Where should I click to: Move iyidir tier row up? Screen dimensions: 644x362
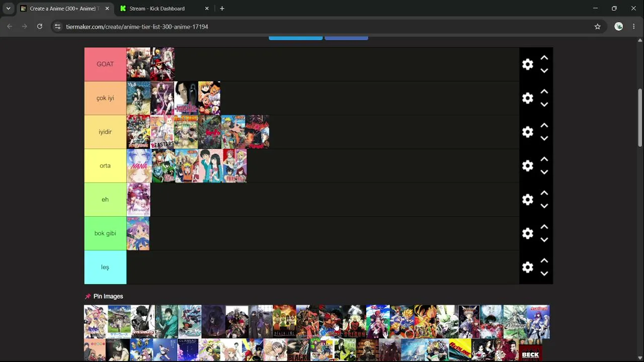[x=544, y=125]
